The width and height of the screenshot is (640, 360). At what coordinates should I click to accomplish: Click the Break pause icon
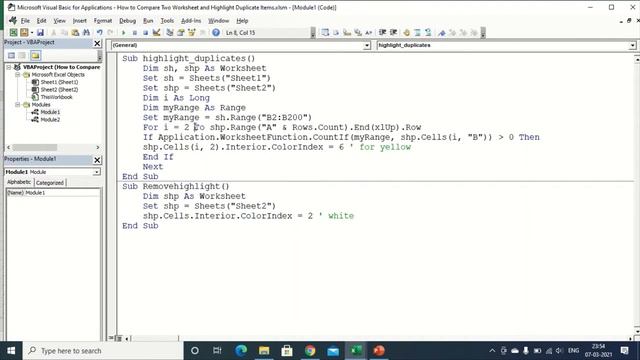click(134, 33)
